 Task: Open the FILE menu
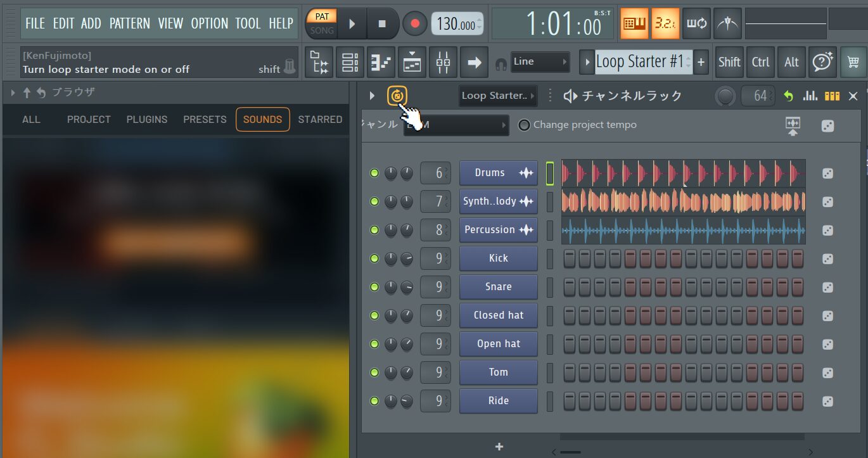(x=35, y=23)
